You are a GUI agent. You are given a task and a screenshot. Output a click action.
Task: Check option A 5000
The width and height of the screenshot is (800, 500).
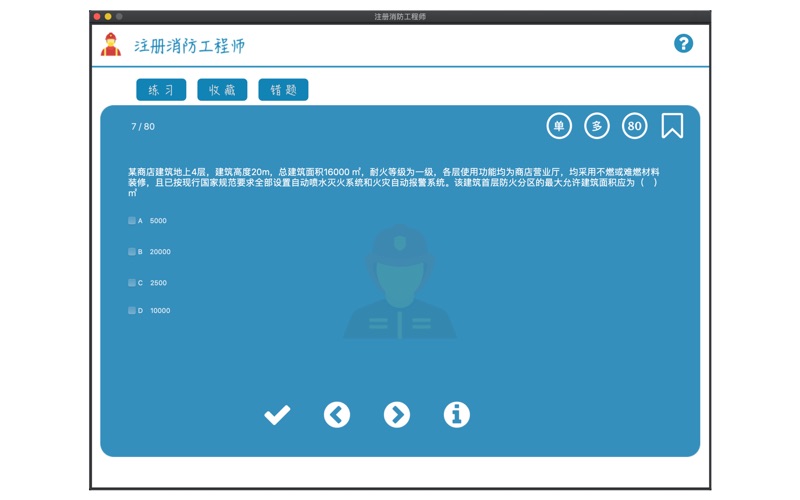pyautogui.click(x=132, y=220)
